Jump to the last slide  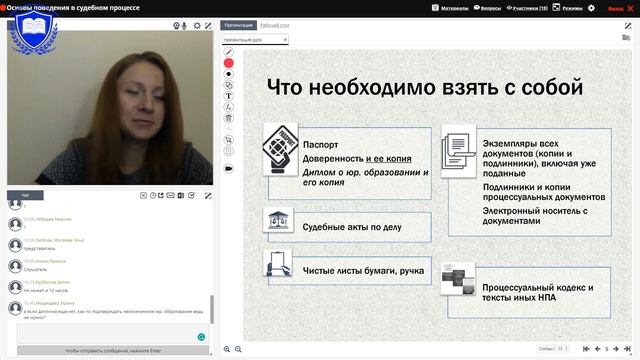pyautogui.click(x=627, y=349)
